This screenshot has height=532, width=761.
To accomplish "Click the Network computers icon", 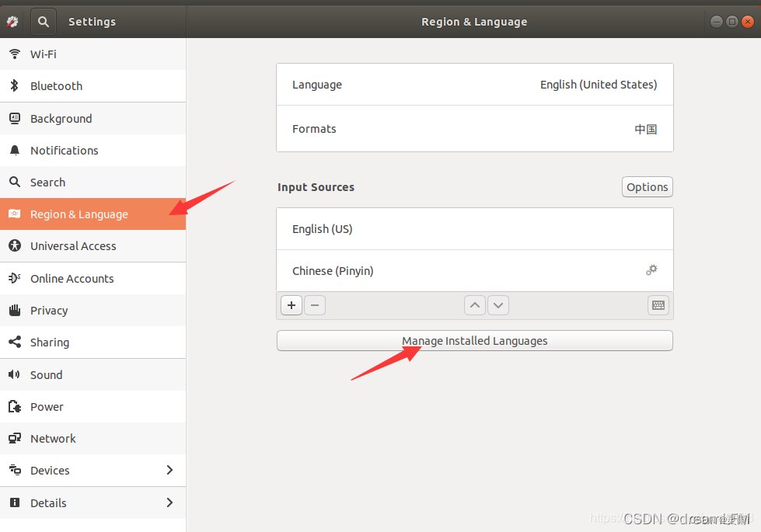I will coord(15,438).
